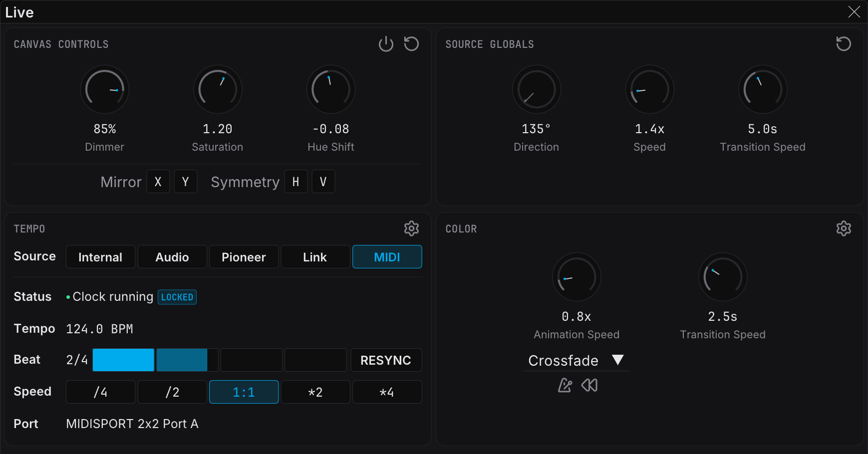
Task: Click the metronome tap icon under Crossfade
Action: (565, 385)
